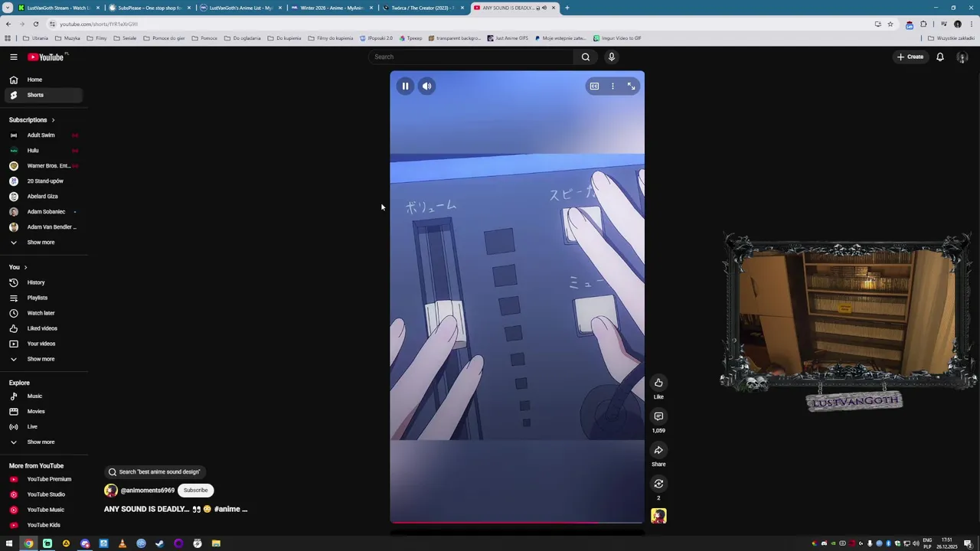Toggle captions on the Short

594,86
